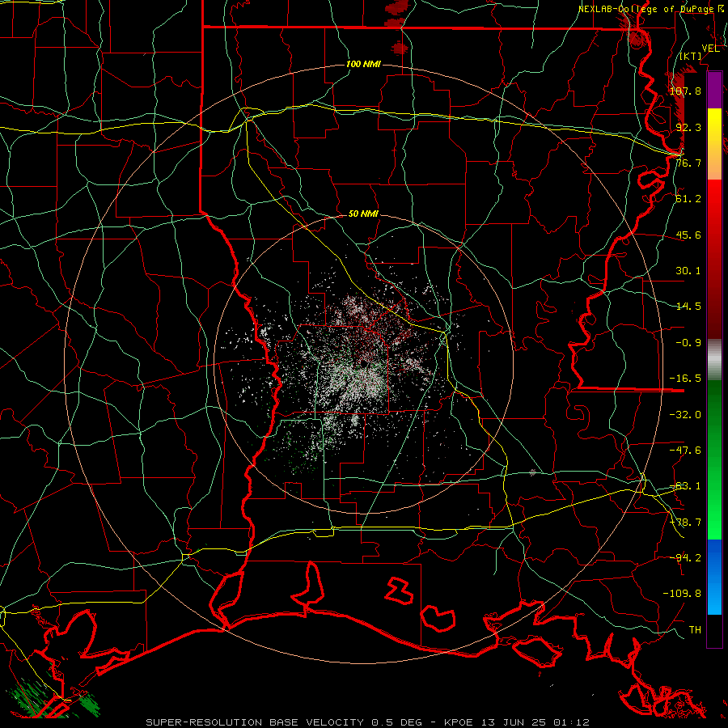The width and height of the screenshot is (728, 728).
Task: Click the -0.9 velocity scale value
Action: pos(688,343)
